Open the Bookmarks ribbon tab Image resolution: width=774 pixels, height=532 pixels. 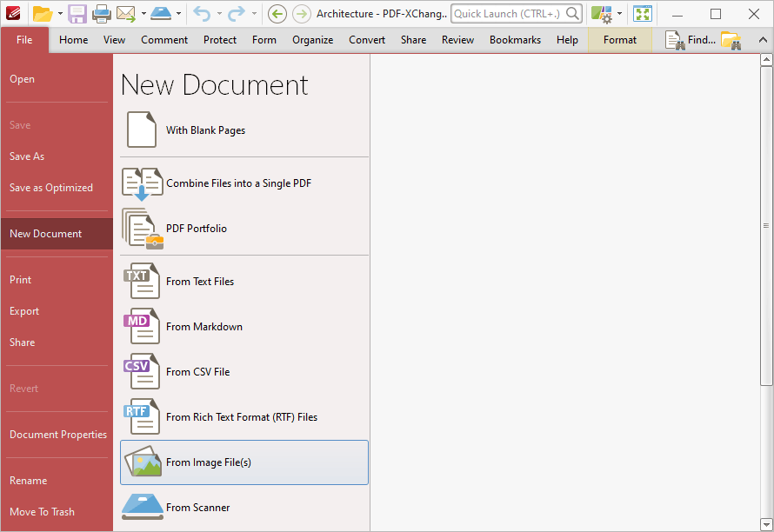point(515,39)
